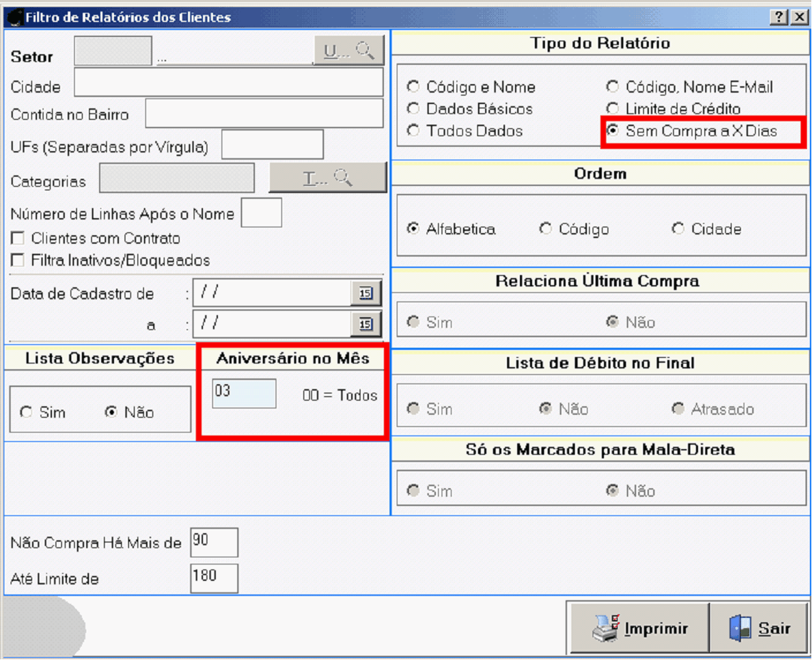
Task: Click the UFs input field
Action: click(x=272, y=145)
